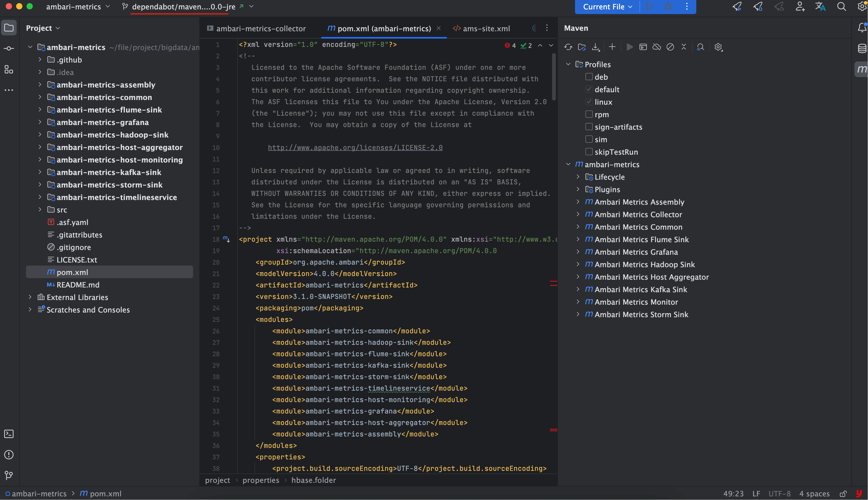Click UTF-8 encoding in the status bar
Viewport: 868px width, 500px height.
tap(779, 494)
